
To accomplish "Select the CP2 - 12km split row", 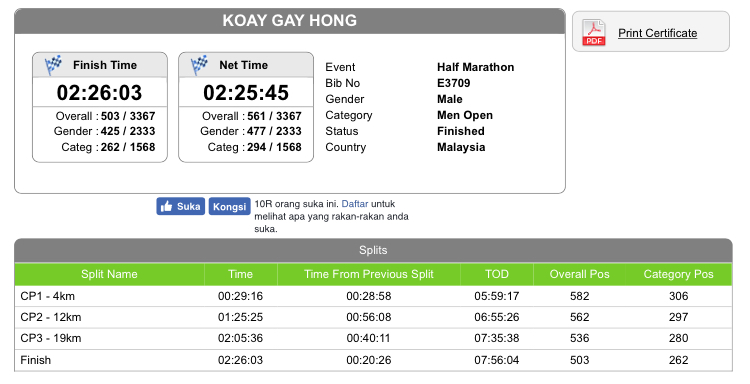I will [373, 317].
